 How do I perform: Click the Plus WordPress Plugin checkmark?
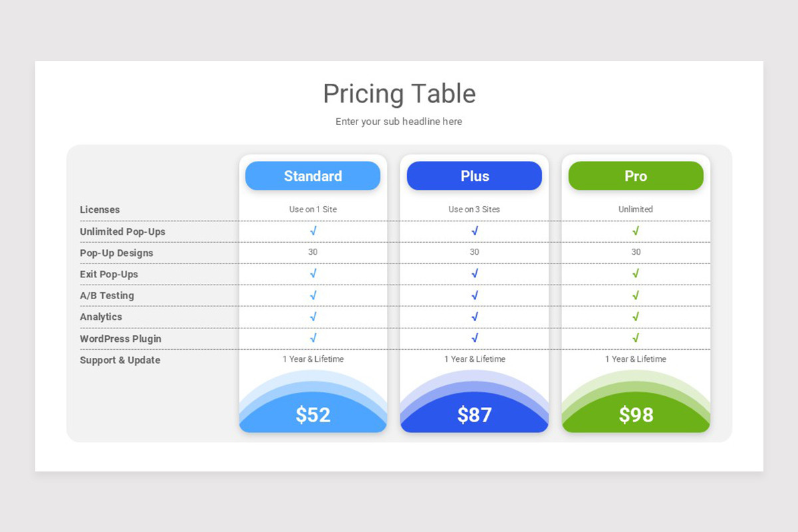coord(475,338)
